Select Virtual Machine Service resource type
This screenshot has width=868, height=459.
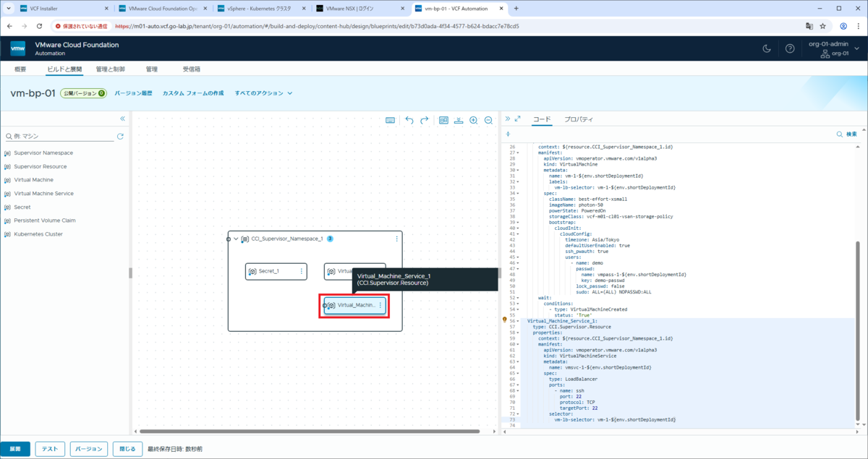coord(43,193)
